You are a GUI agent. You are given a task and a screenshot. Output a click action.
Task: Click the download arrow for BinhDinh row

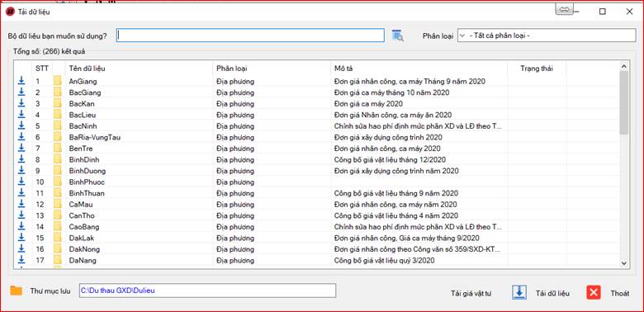21,159
